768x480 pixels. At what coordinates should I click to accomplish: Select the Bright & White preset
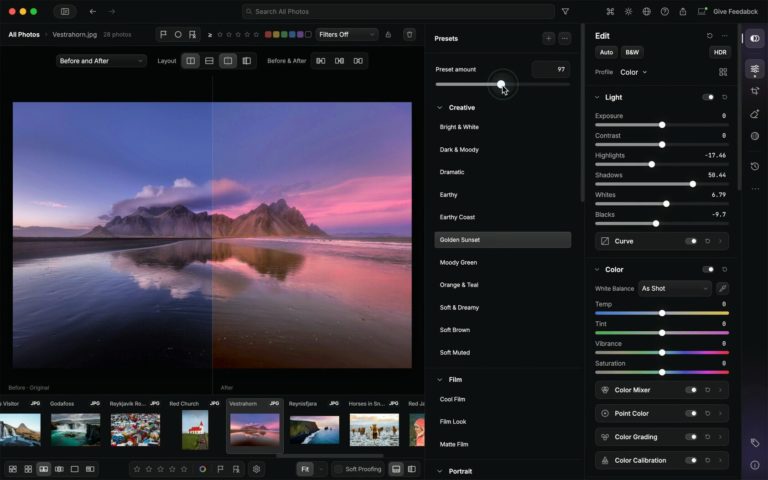459,127
